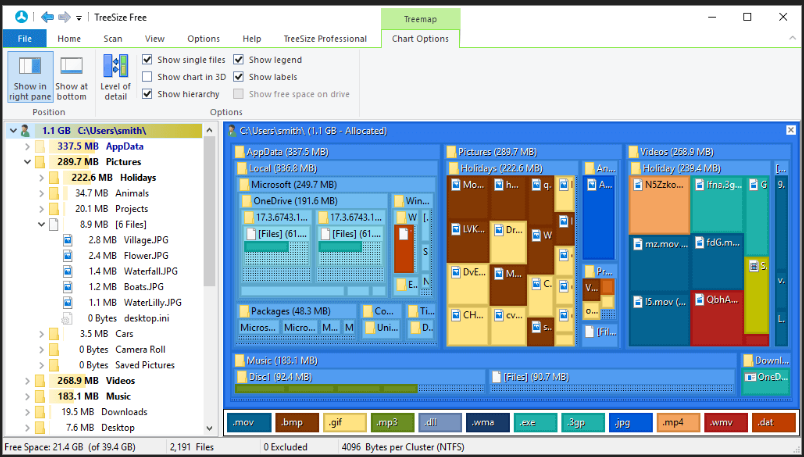Expand the Animals folder node

click(42, 193)
